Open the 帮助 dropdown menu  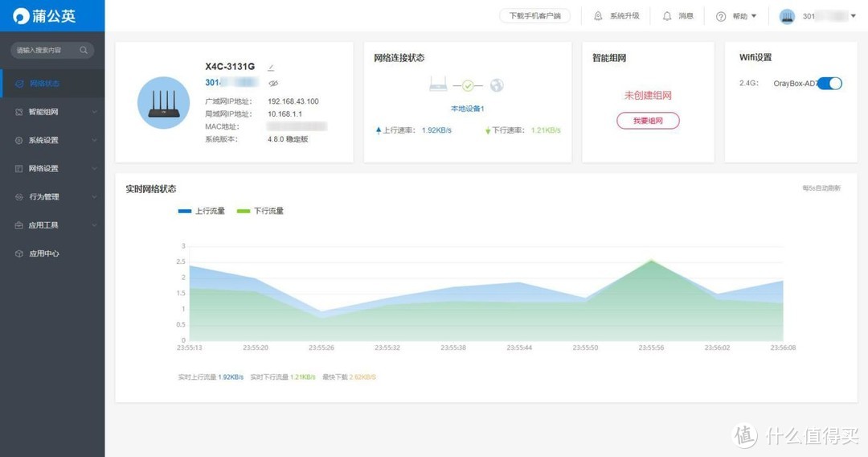tap(736, 16)
